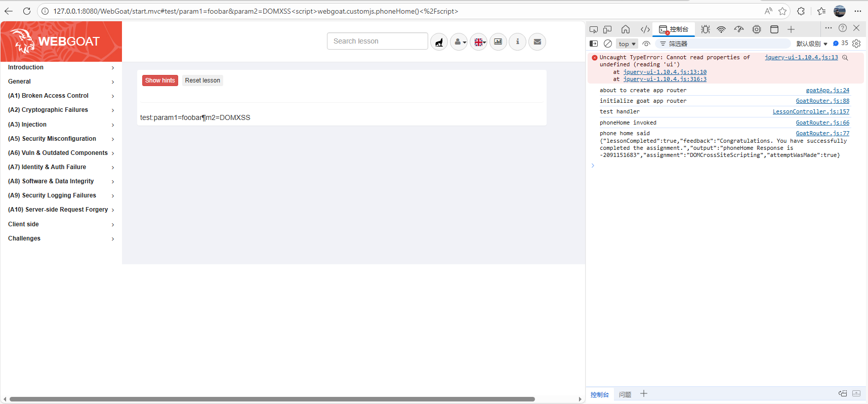Viewport: 868px width, 404px height.
Task: Open goatApp.js:24 source link
Action: coord(828,90)
